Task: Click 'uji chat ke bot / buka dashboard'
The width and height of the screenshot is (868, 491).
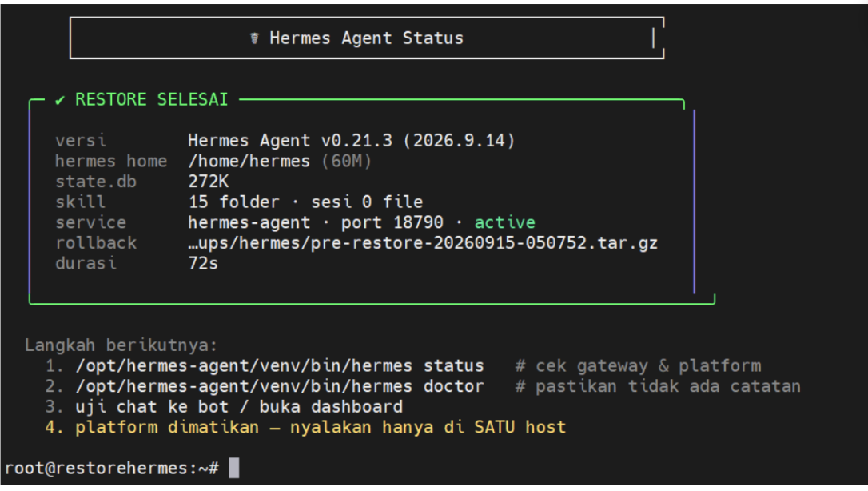Action: tap(239, 407)
